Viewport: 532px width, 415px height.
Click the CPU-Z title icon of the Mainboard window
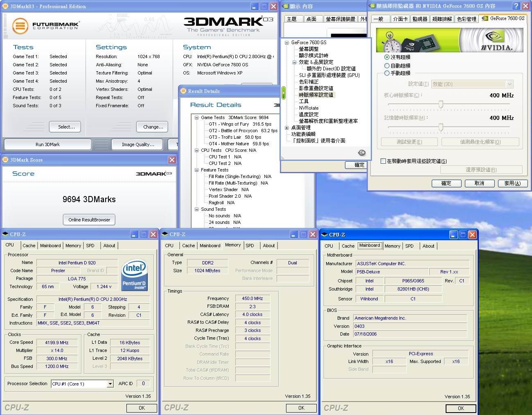coord(325,235)
